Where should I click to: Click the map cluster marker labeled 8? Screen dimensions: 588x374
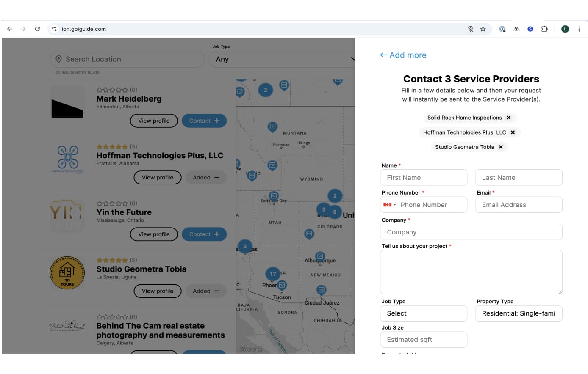click(335, 212)
